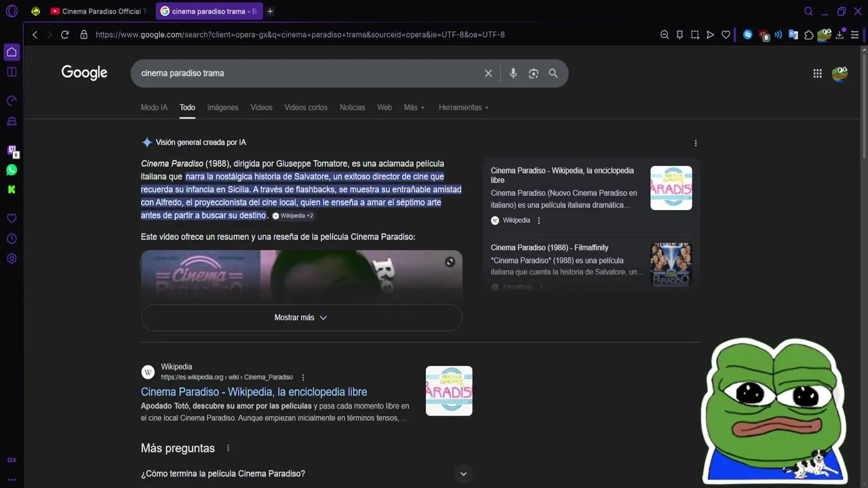Select the Web search tab
Image resolution: width=868 pixels, height=488 pixels.
(384, 108)
